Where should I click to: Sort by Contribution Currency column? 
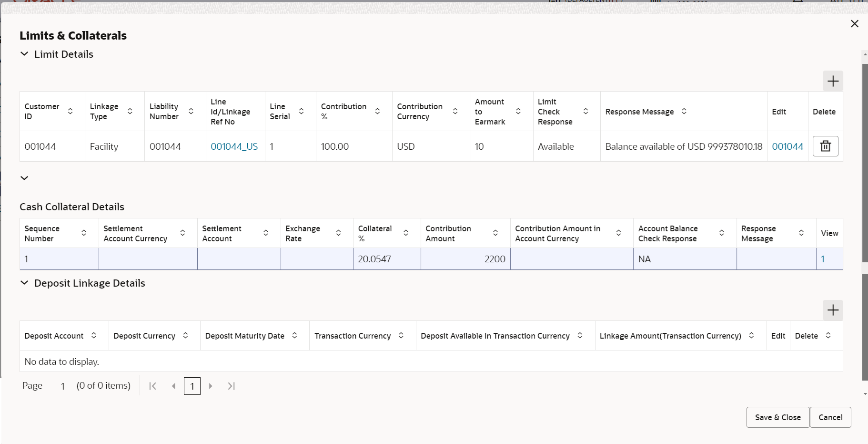455,111
